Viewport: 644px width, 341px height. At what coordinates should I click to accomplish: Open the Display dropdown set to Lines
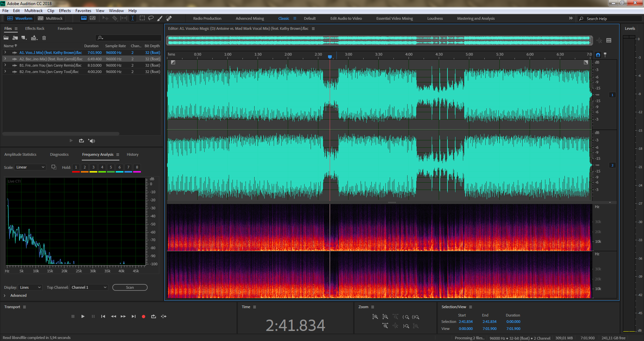[30, 287]
